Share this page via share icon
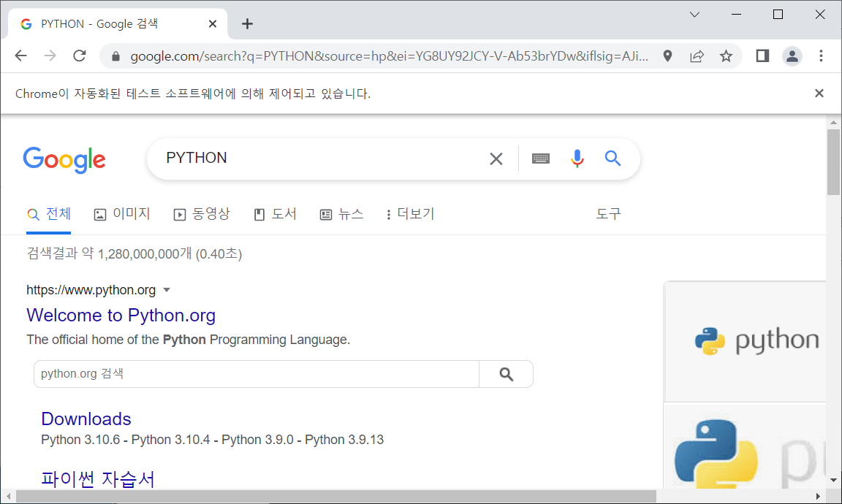Image resolution: width=842 pixels, height=504 pixels. [x=697, y=56]
